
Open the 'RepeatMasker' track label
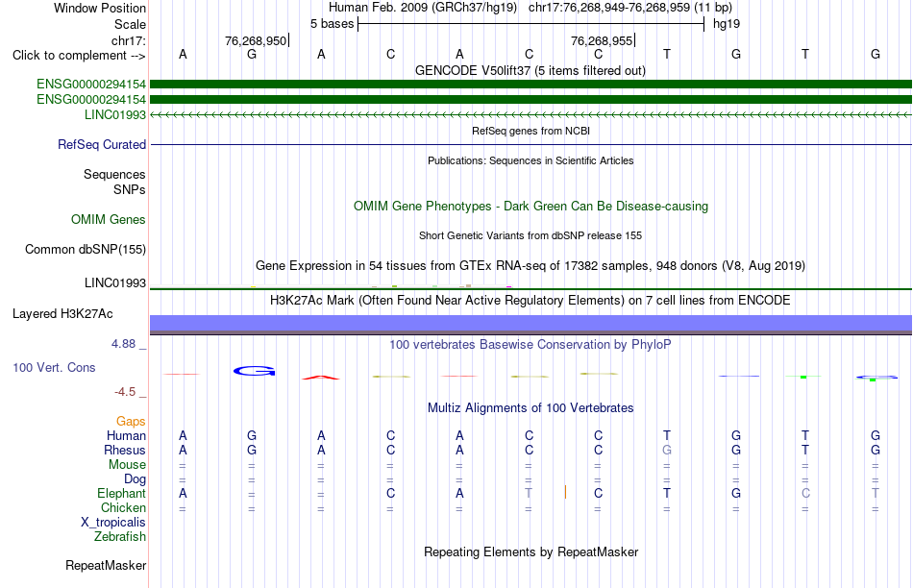pyautogui.click(x=106, y=565)
